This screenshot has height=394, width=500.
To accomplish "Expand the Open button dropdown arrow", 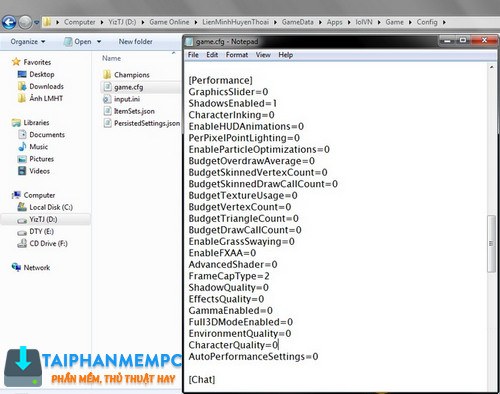I will [x=99, y=42].
